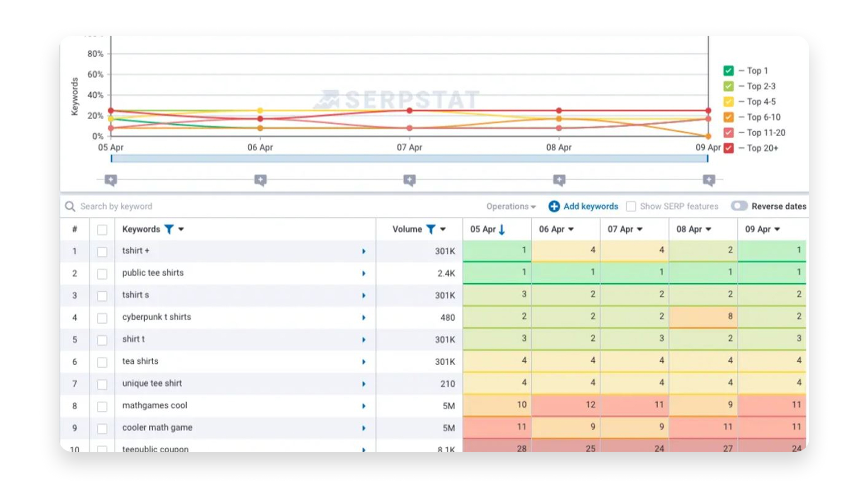Image resolution: width=868 pixels, height=488 pixels.
Task: Click the search magnifier icon
Action: point(70,206)
